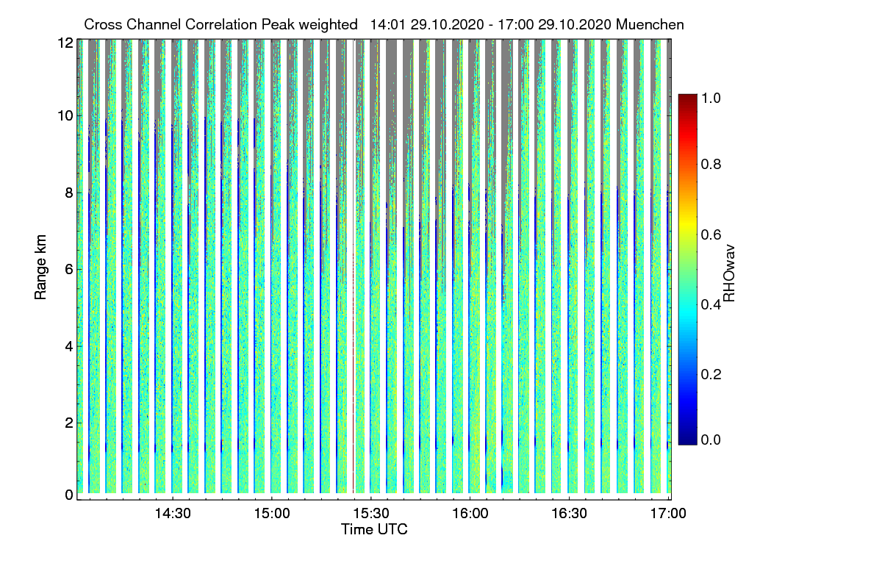Click the y-axis tick label 10
882x588 pixels.
pyautogui.click(x=65, y=115)
